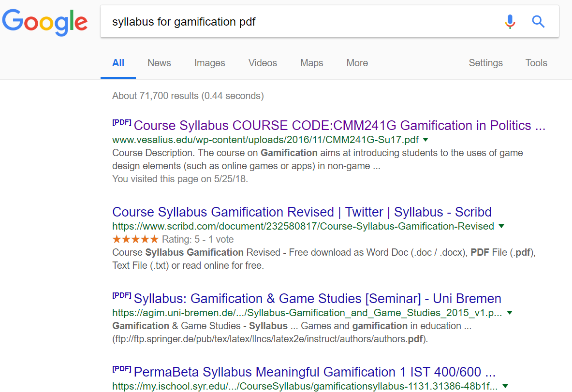Click the my.ischool.syr.edu green URL text

305,386
